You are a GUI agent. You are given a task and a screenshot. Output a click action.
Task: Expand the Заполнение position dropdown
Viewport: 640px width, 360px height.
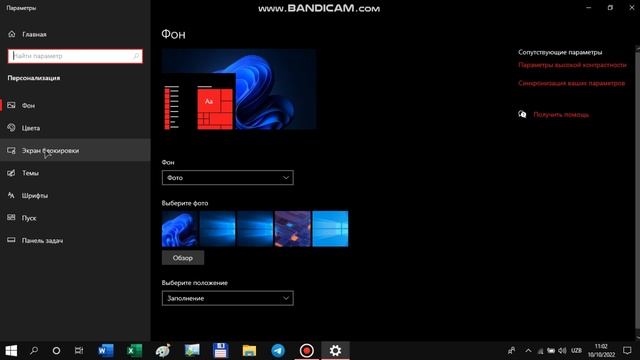pos(228,298)
